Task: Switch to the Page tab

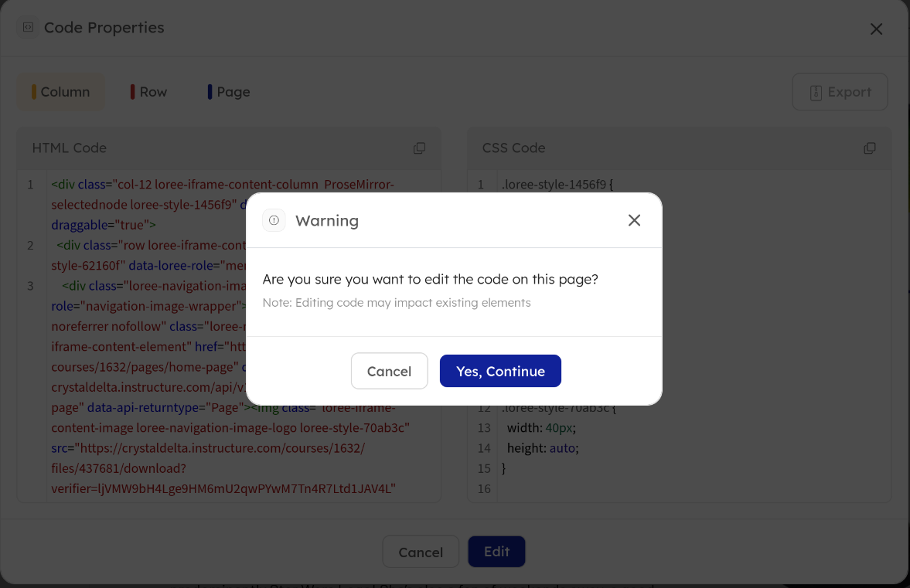Action: click(233, 92)
